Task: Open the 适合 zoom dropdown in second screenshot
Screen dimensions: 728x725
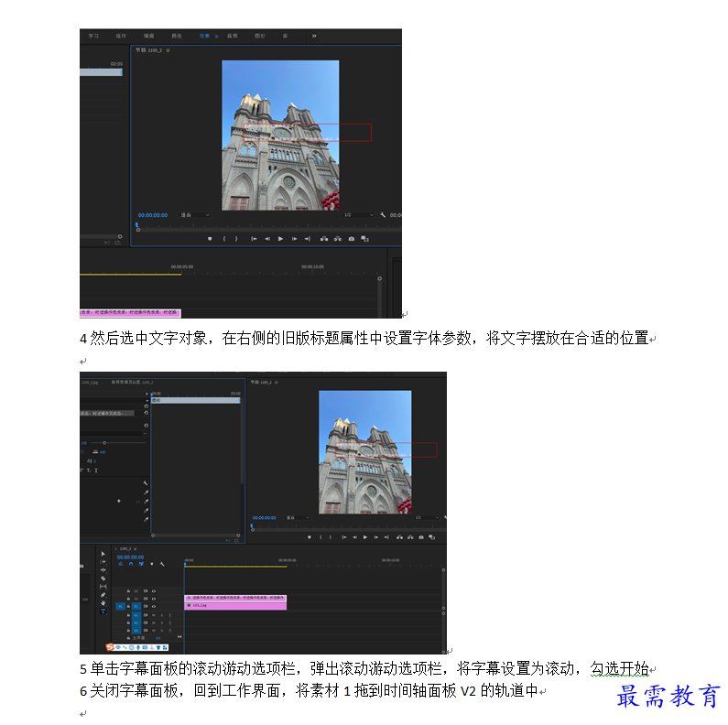Action: 297,517
